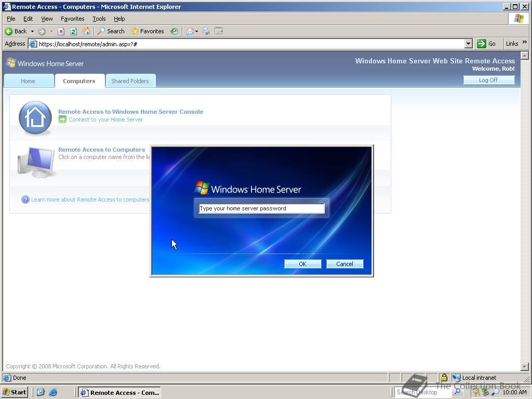Click the computer monitor icon
The width and height of the screenshot is (532, 399).
pos(36,162)
